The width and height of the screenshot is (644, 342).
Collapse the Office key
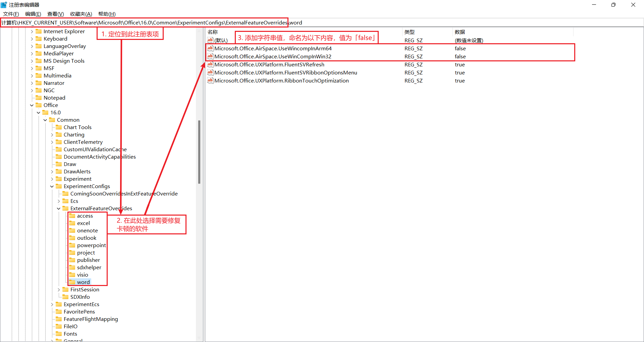tap(32, 105)
